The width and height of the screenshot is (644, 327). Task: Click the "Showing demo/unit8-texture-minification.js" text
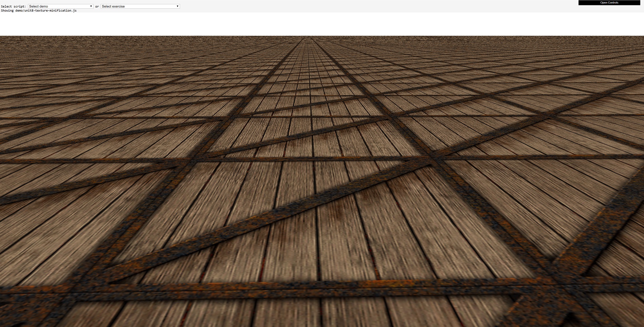pyautogui.click(x=39, y=11)
